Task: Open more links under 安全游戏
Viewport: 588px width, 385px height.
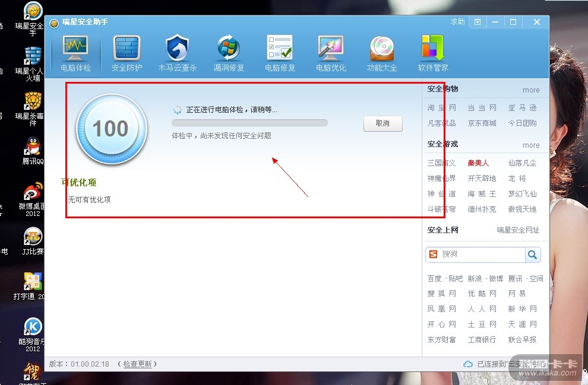Action: (531, 145)
